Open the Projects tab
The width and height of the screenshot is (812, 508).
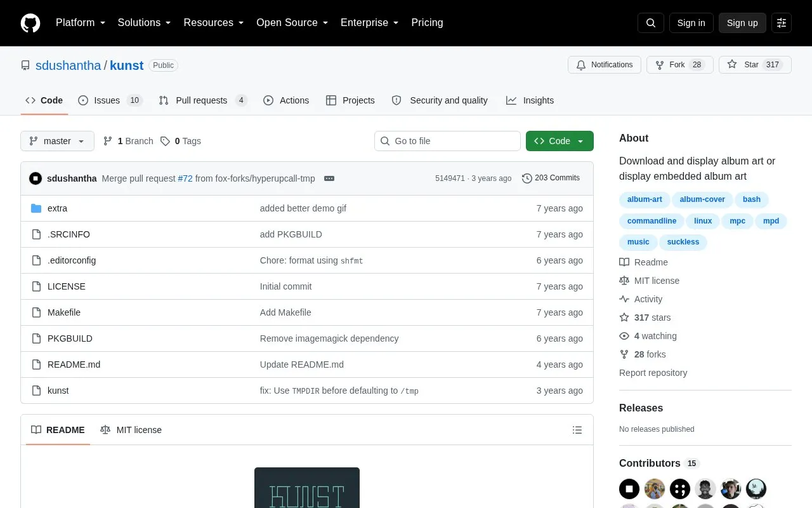pyautogui.click(x=350, y=100)
